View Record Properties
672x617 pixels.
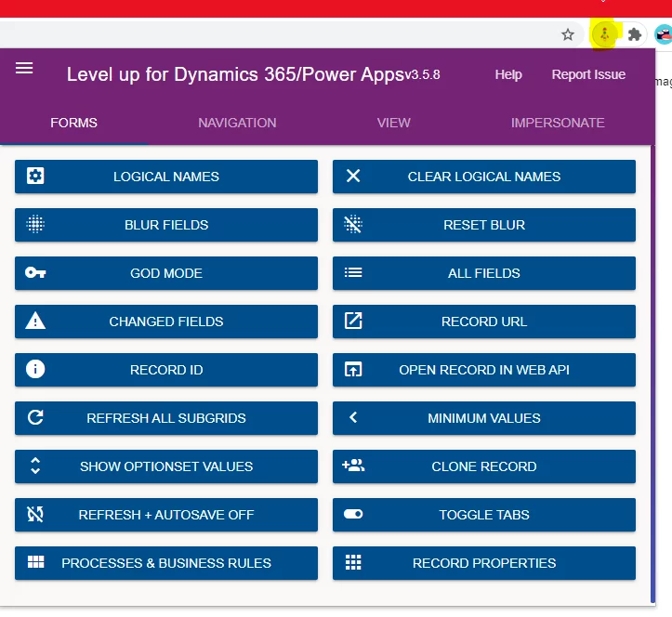(484, 563)
